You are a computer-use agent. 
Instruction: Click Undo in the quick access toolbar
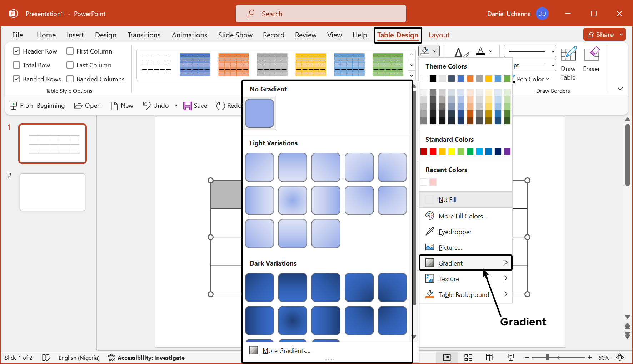coord(156,106)
